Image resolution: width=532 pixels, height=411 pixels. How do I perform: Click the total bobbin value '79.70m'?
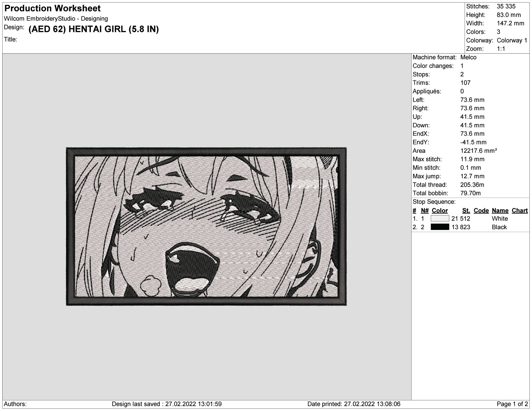[470, 193]
